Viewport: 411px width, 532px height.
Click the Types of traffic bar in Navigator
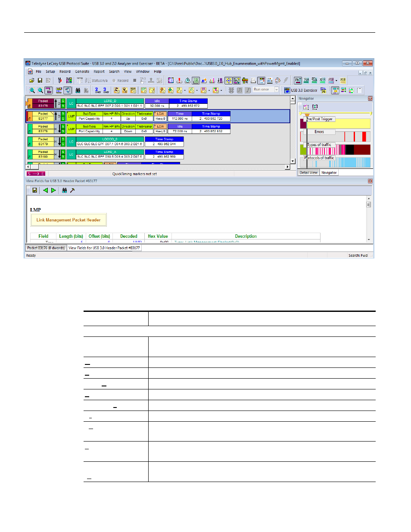pyautogui.click(x=335, y=149)
